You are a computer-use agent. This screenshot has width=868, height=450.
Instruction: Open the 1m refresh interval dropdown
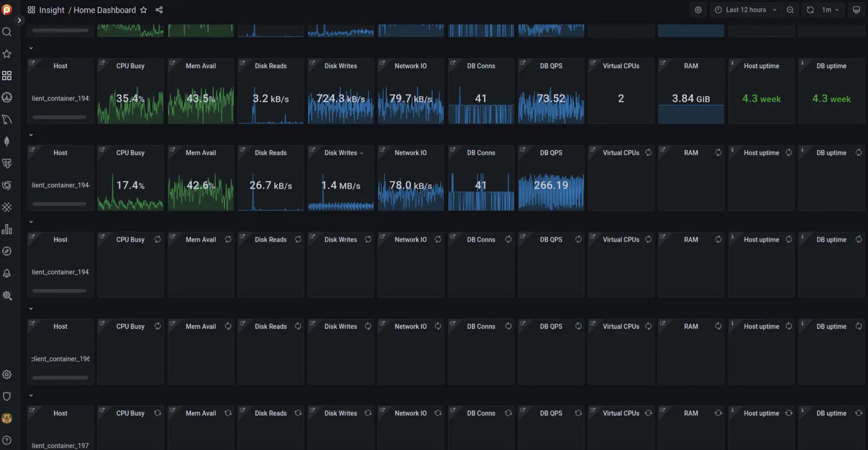pos(830,10)
